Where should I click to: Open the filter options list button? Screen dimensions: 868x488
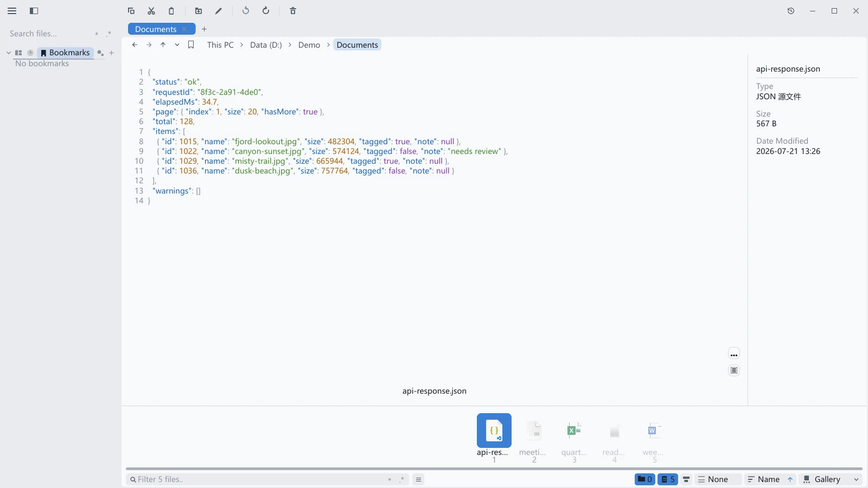418,479
